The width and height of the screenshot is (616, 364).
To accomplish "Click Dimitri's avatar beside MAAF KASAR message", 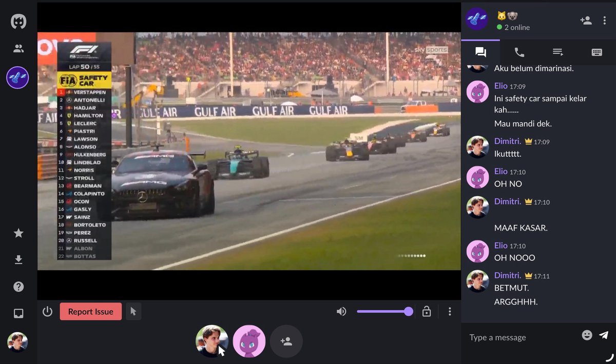I will click(477, 207).
